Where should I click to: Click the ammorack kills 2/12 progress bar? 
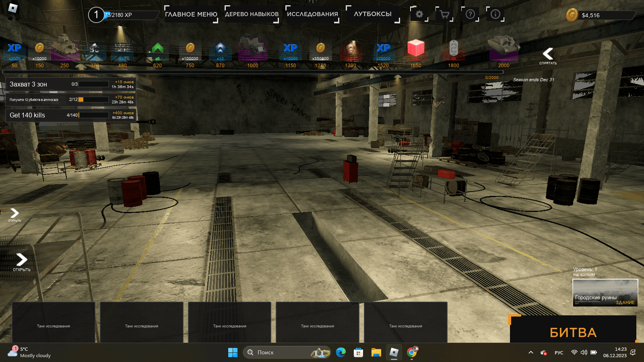click(94, 99)
